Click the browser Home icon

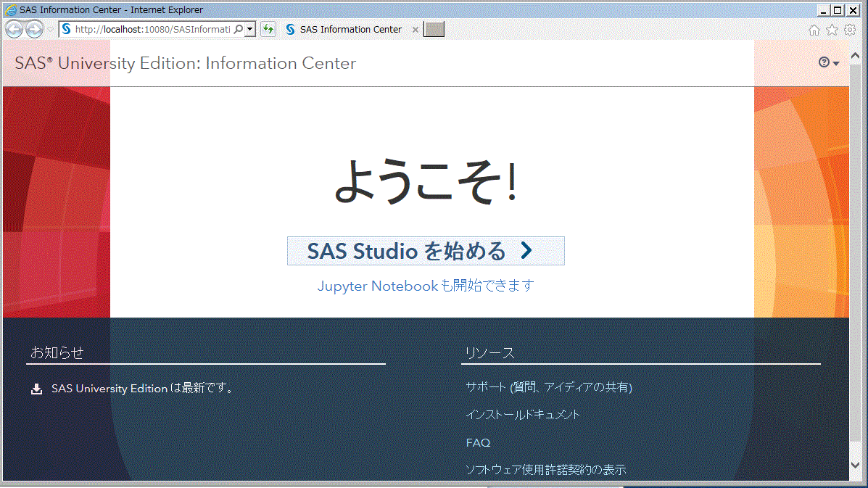(x=814, y=30)
